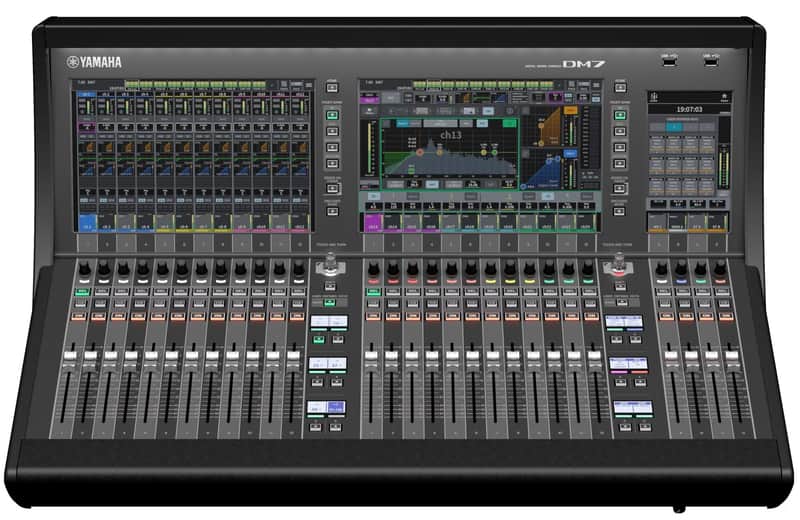Push the HOME key beside the center screen
Screen dimensions: 800x520
[620, 88]
